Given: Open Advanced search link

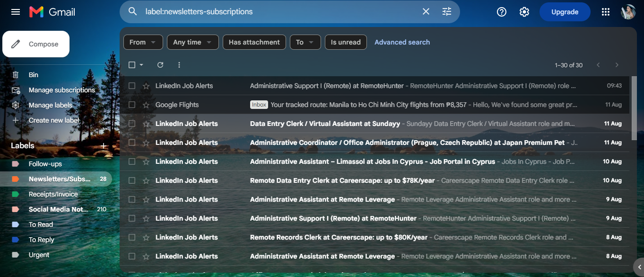Looking at the screenshot, I should click(x=402, y=42).
